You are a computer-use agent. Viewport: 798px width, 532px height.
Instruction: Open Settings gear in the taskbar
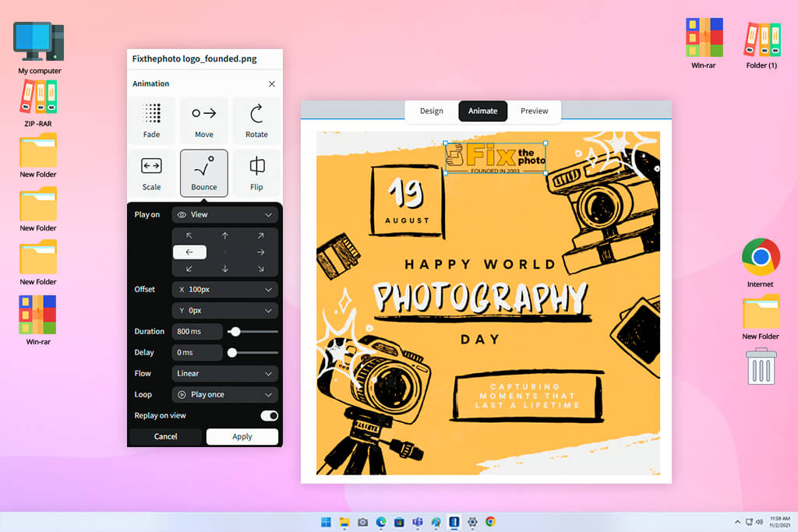point(472,522)
